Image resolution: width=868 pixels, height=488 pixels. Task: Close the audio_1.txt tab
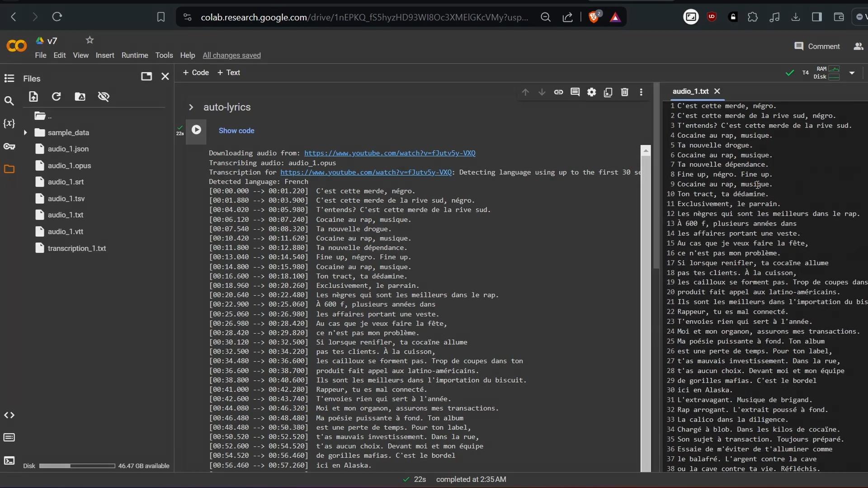tap(717, 91)
